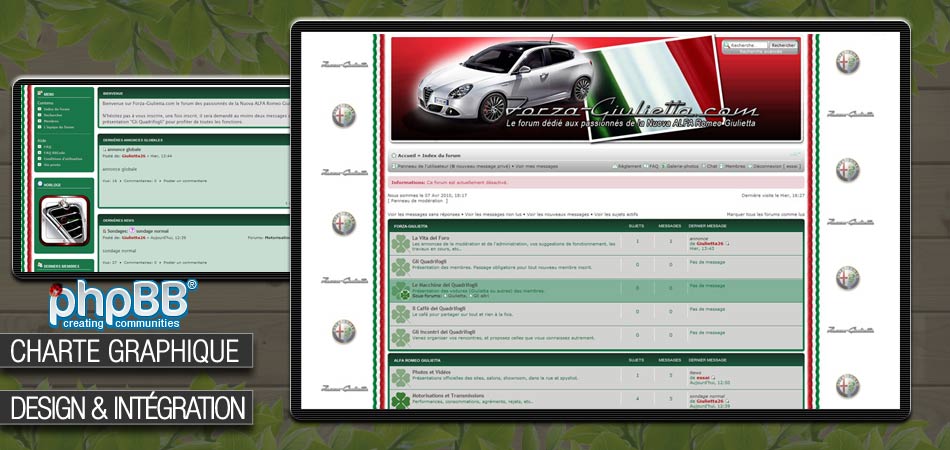The width and height of the screenshot is (950, 450).
Task: Click Conditions d'utilisation in portal menu
Action: [63, 159]
